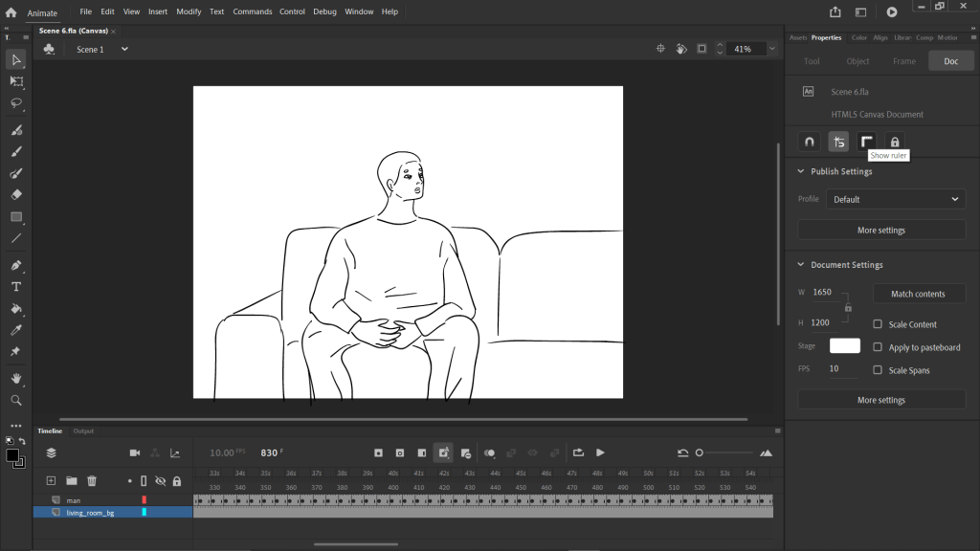This screenshot has height=551, width=980.
Task: Open the Stage background color swatch
Action: [x=844, y=346]
